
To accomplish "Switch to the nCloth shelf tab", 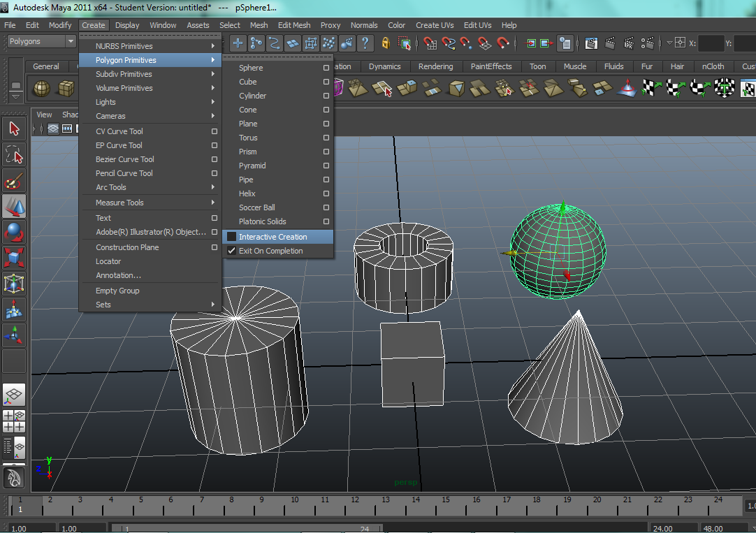I will pos(713,66).
